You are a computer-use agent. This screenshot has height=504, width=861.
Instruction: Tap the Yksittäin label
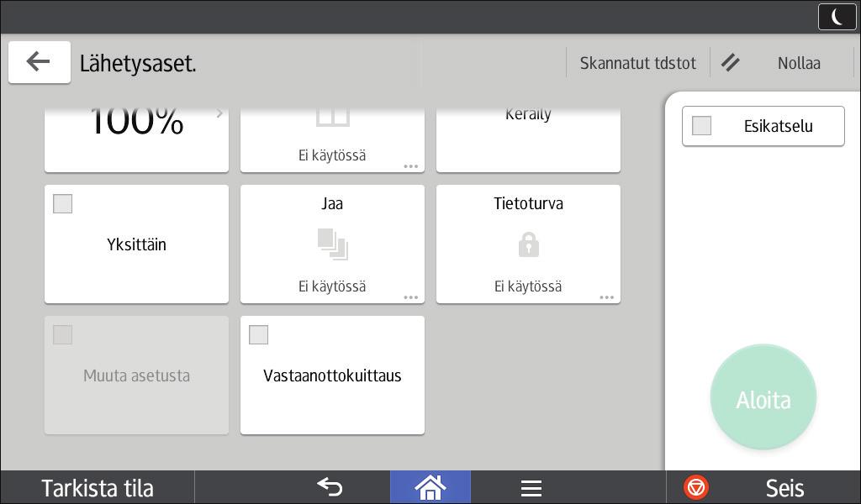pyautogui.click(x=137, y=244)
